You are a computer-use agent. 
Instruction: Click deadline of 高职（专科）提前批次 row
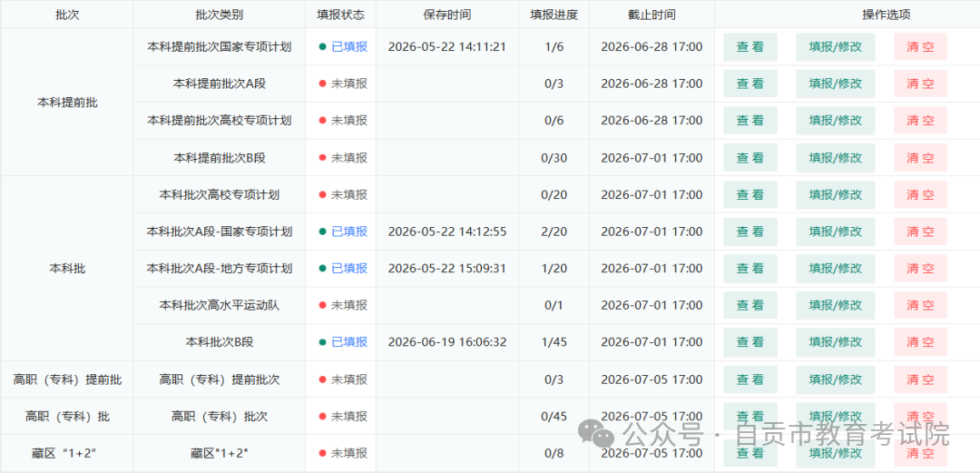[x=652, y=379]
